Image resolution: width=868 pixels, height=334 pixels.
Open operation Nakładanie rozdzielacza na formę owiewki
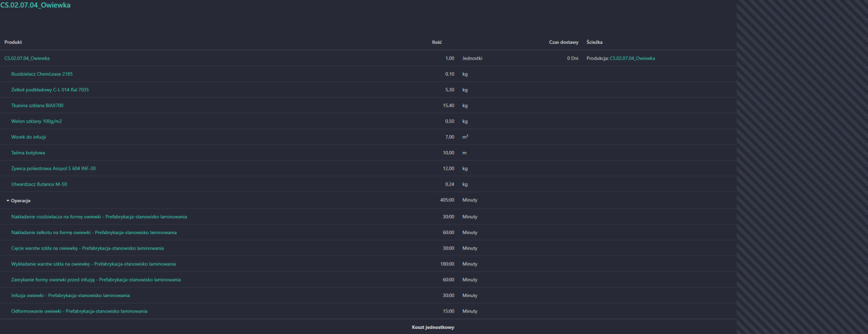(99, 217)
